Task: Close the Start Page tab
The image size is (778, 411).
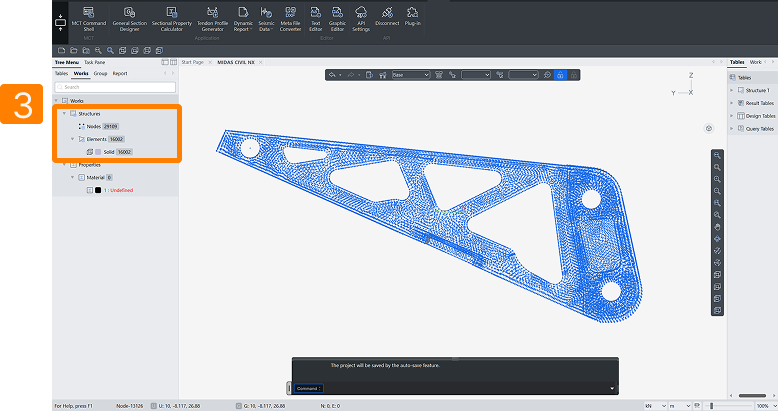Action: [210, 63]
